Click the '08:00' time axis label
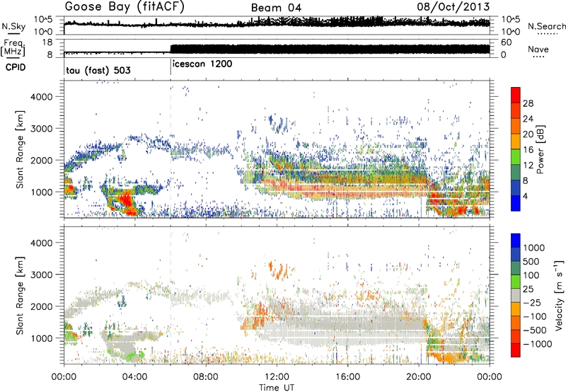Image resolution: width=566 pixels, height=392 pixels. [206, 377]
